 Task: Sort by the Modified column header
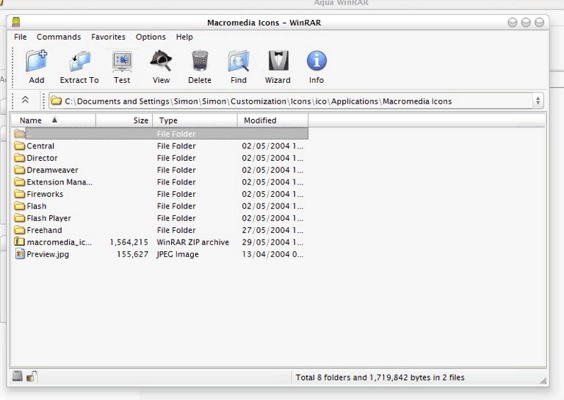(x=273, y=120)
